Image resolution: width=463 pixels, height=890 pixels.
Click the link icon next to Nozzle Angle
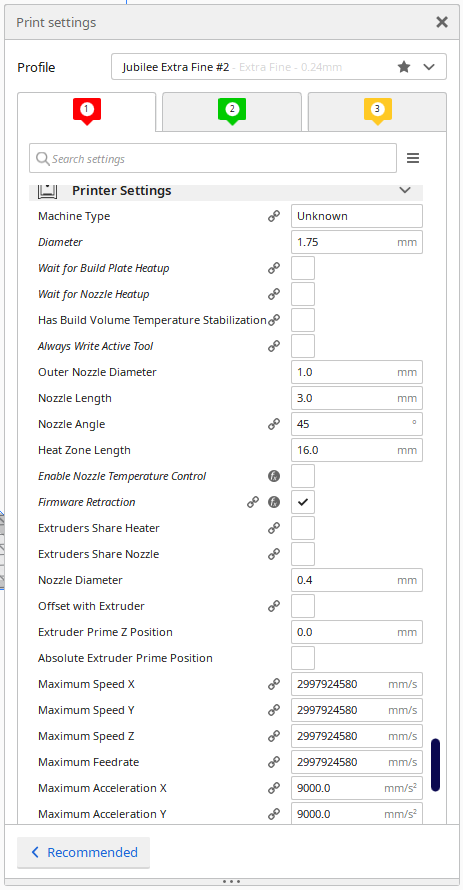tap(274, 423)
